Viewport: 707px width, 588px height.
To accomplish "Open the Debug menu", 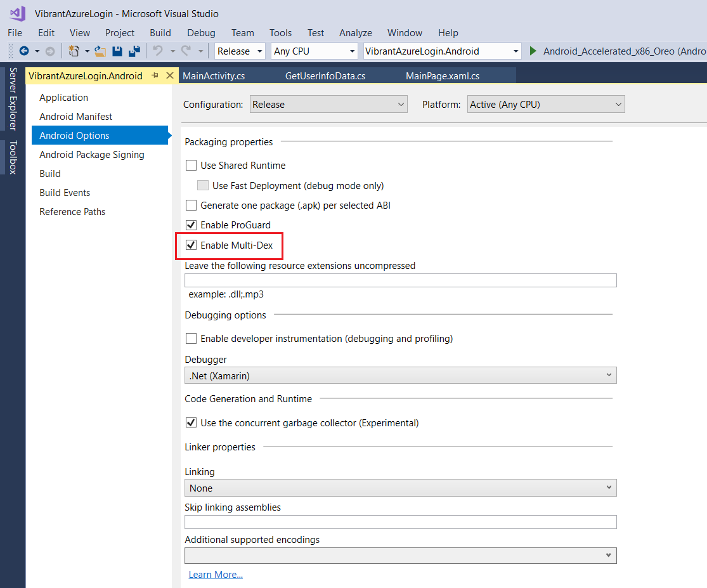I will [201, 33].
